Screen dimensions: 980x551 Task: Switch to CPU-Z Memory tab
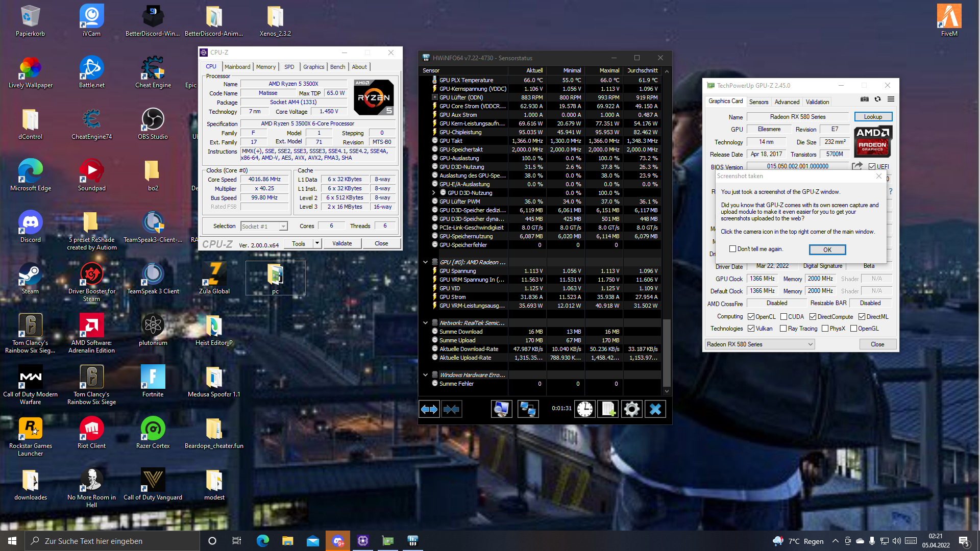coord(265,67)
